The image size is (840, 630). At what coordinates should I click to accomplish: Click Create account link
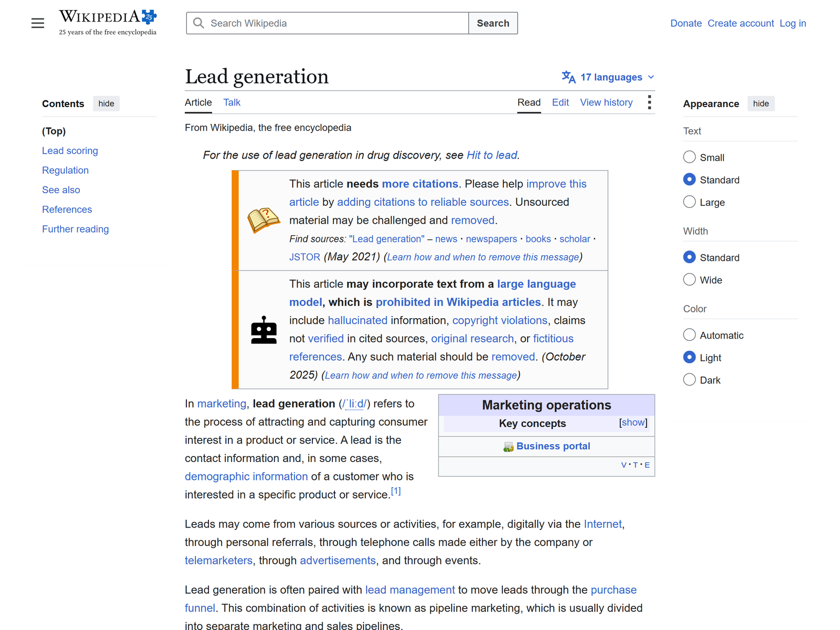pos(740,23)
